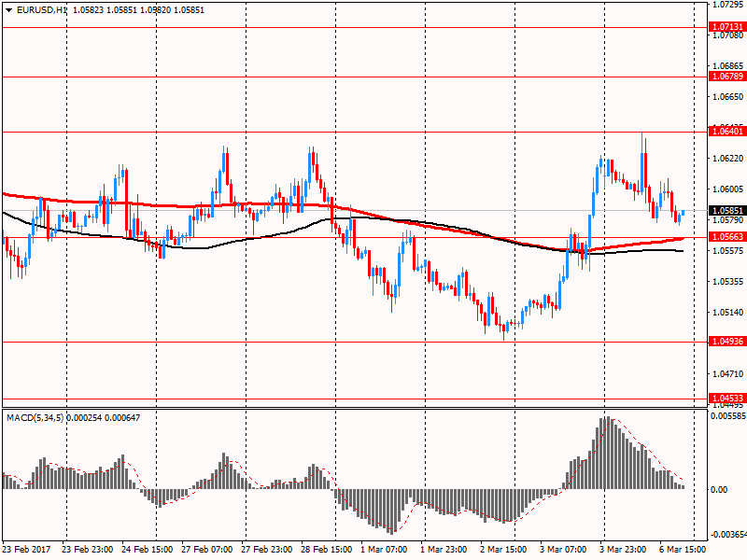Screen dimensions: 747x560
Task: Click the 1.06220 price scale value
Action: [x=727, y=159]
